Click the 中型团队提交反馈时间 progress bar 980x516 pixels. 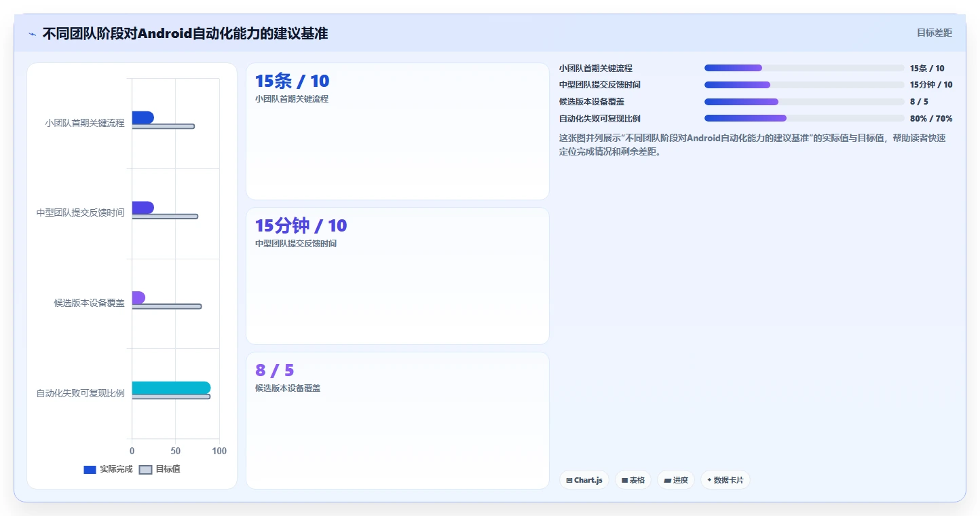pos(804,85)
